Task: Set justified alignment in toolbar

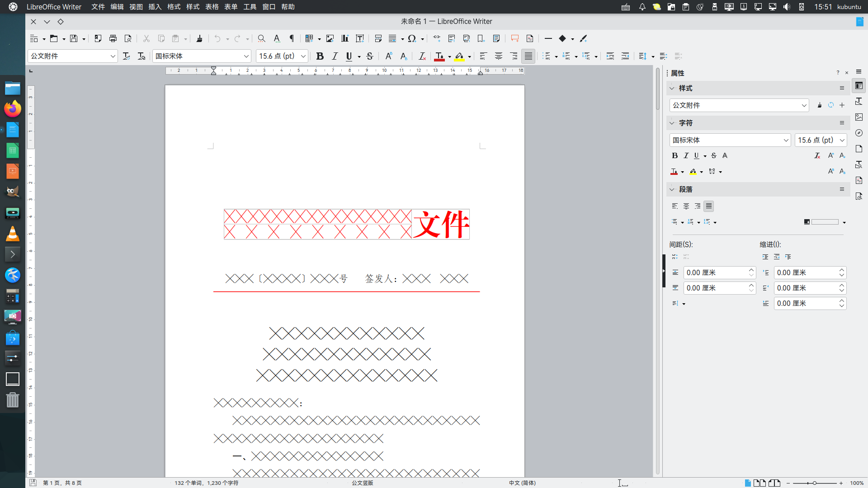Action: coord(528,56)
